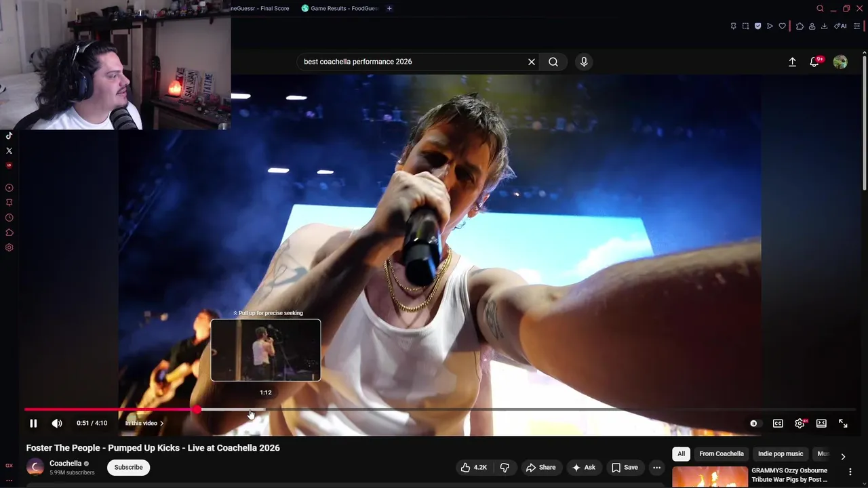Toggle closed captions with the CC button
Viewport: 868px width, 488px height.
[778, 424]
